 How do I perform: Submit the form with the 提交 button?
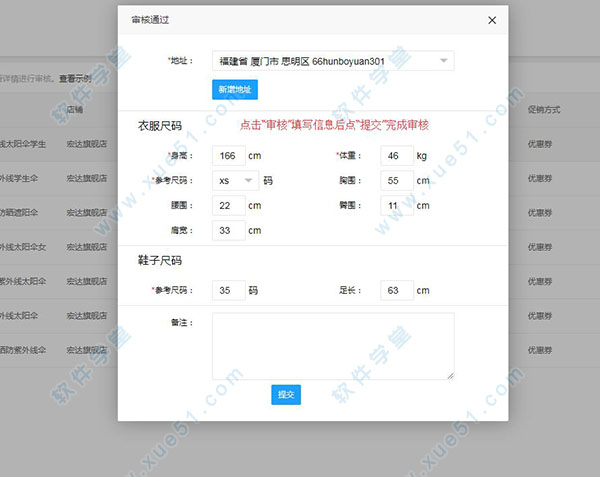pyautogui.click(x=285, y=394)
